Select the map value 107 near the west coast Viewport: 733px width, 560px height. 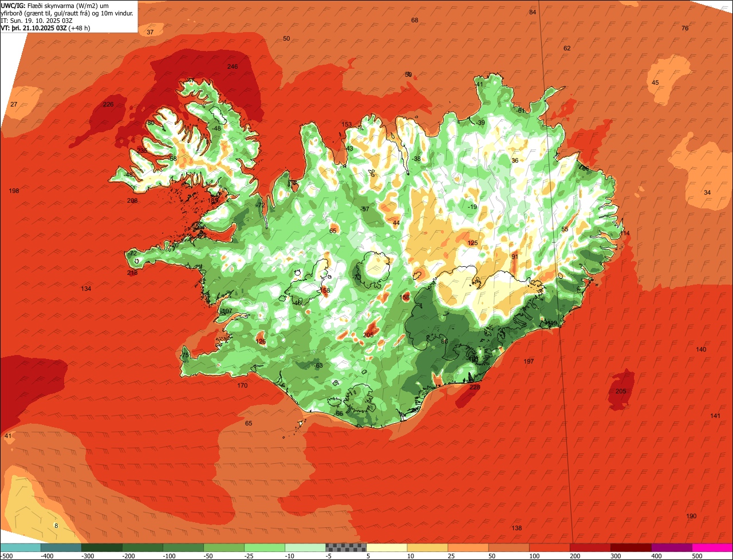pyautogui.click(x=227, y=311)
